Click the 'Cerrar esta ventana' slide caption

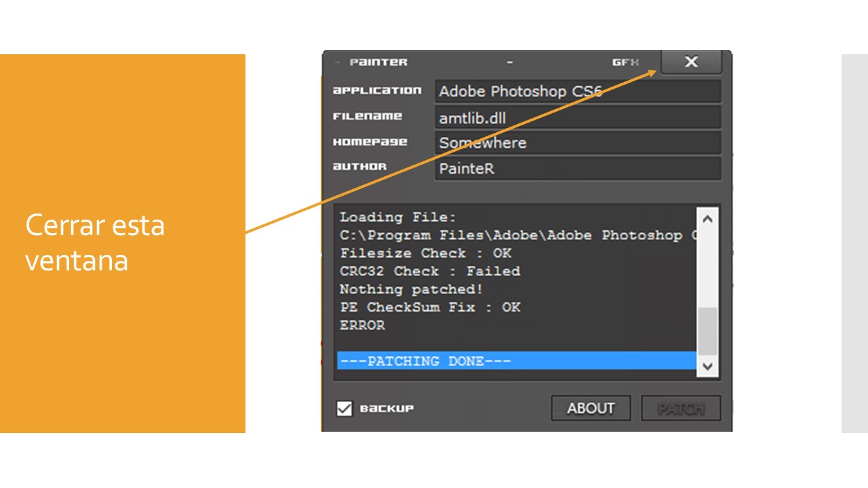95,243
